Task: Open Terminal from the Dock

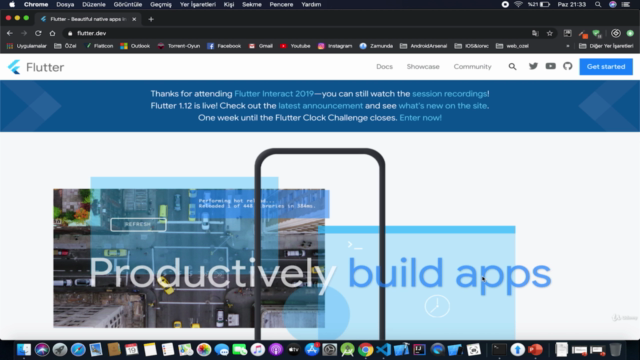Action: (x=499, y=350)
